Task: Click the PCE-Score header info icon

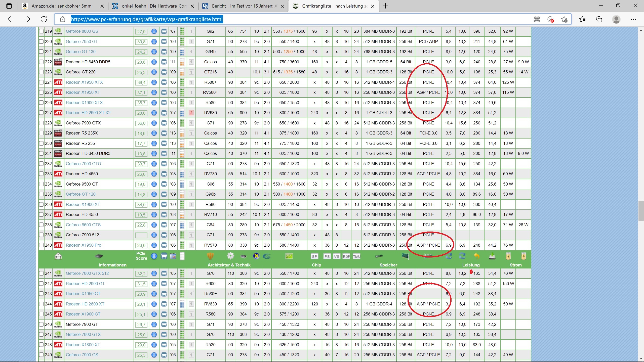Action: [x=154, y=256]
